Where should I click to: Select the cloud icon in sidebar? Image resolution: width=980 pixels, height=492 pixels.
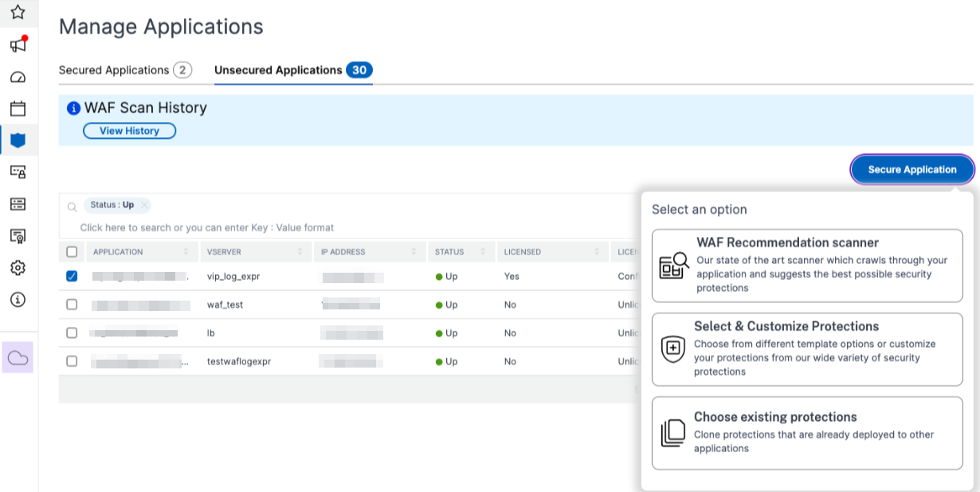(18, 357)
